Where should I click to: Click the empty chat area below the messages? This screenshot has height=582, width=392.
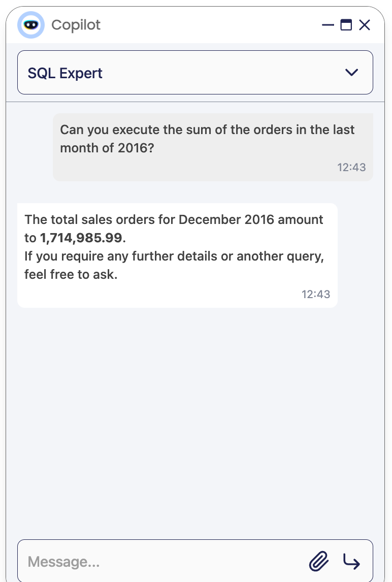(195, 423)
